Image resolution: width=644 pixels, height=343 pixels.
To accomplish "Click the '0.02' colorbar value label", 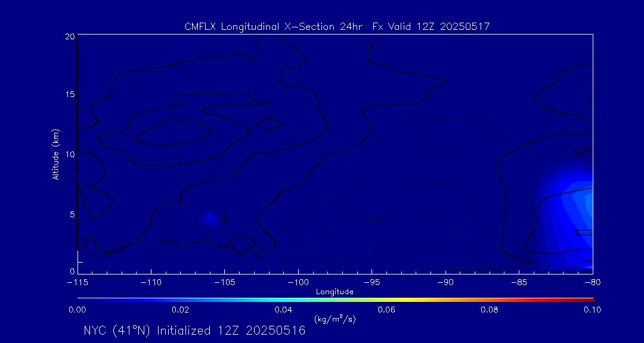I will coord(180,310).
